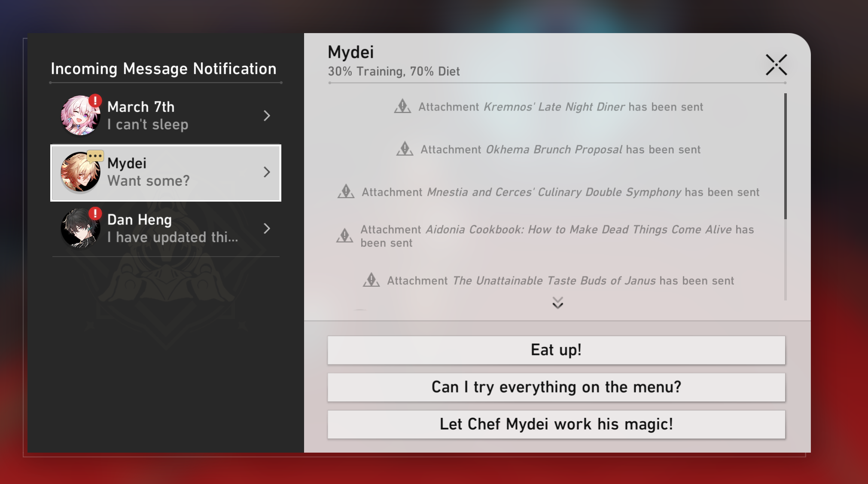Image resolution: width=868 pixels, height=484 pixels.
Task: Click red unread alert badge on March 7th
Action: click(95, 101)
